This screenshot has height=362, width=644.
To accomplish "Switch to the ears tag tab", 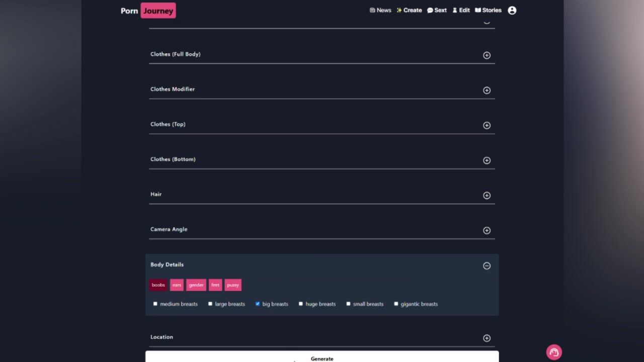I will coord(177,285).
